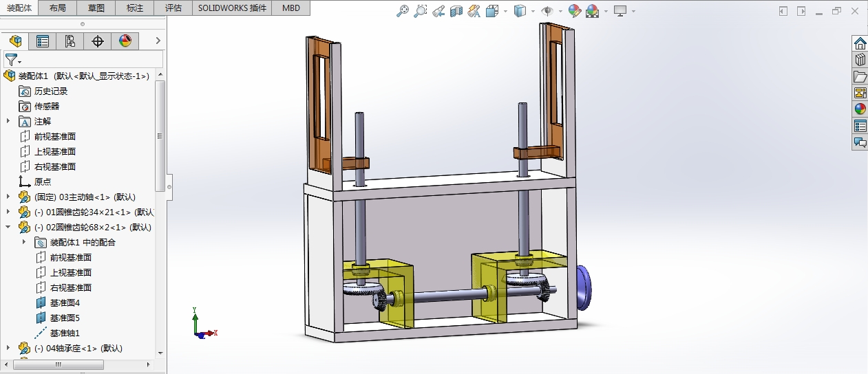The width and height of the screenshot is (868, 374).
Task: Expand 装配体1 中的配合 folder
Action: pos(24,242)
